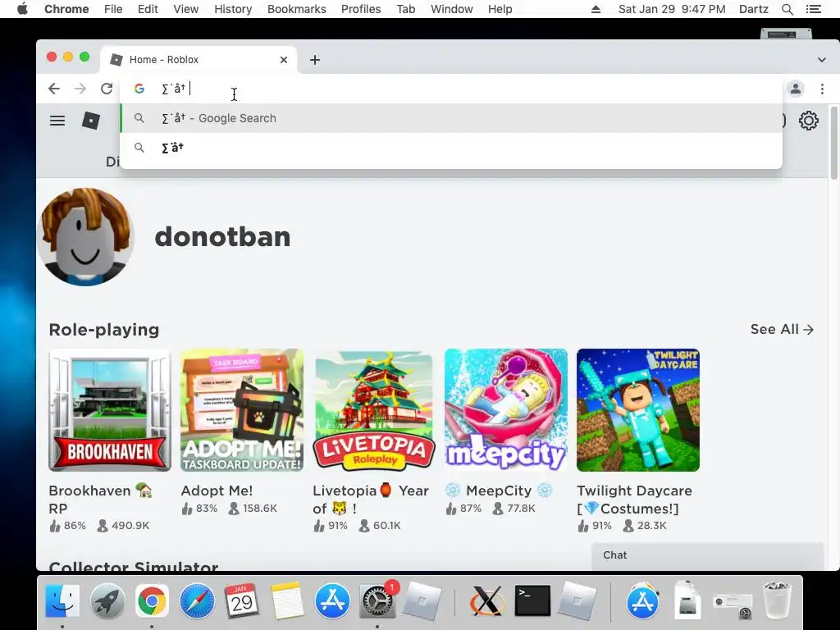Click the eject icon in menu bar
Image resolution: width=840 pixels, height=630 pixels.
(x=596, y=9)
